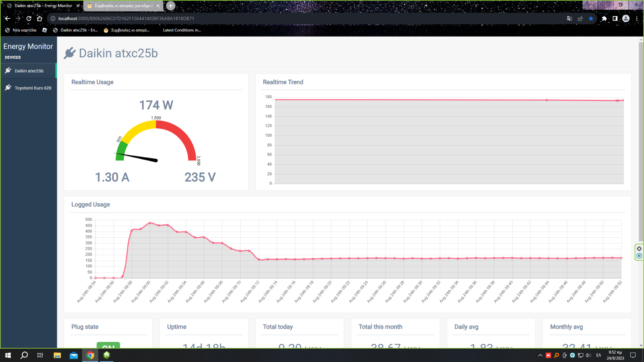
Task: Click the page vertical scrollbar thumb
Action: 641,142
